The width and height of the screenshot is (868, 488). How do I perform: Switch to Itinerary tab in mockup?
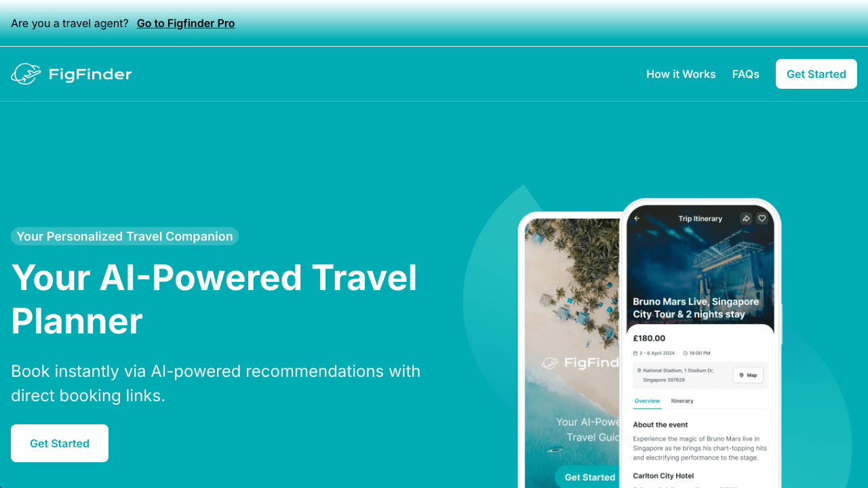coord(682,401)
